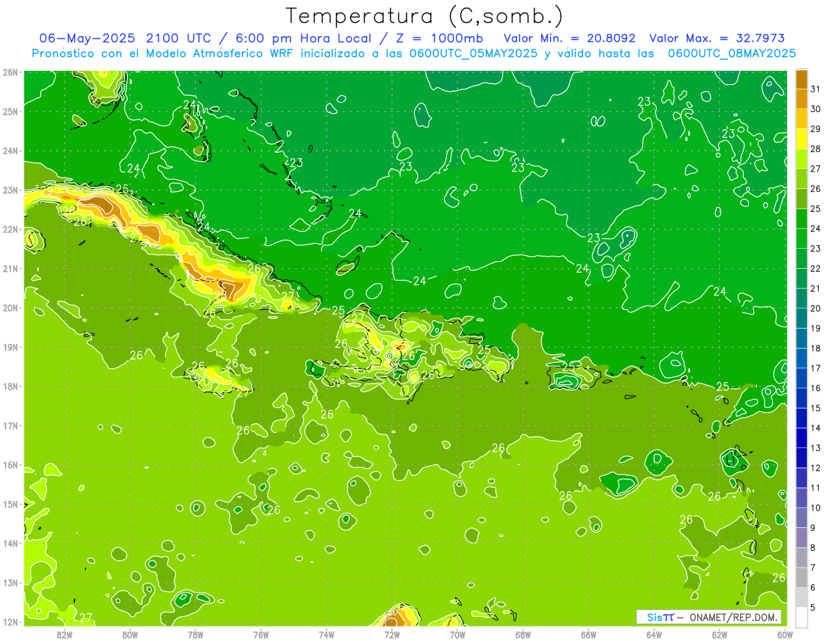Pick the purple legend swatch between 9 and 10
Viewport: 834px width, 644px height.
801,518
